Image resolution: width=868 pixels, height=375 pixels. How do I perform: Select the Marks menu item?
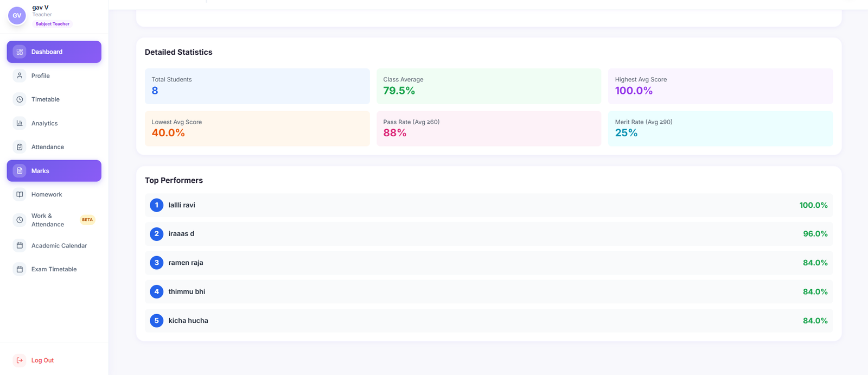54,170
